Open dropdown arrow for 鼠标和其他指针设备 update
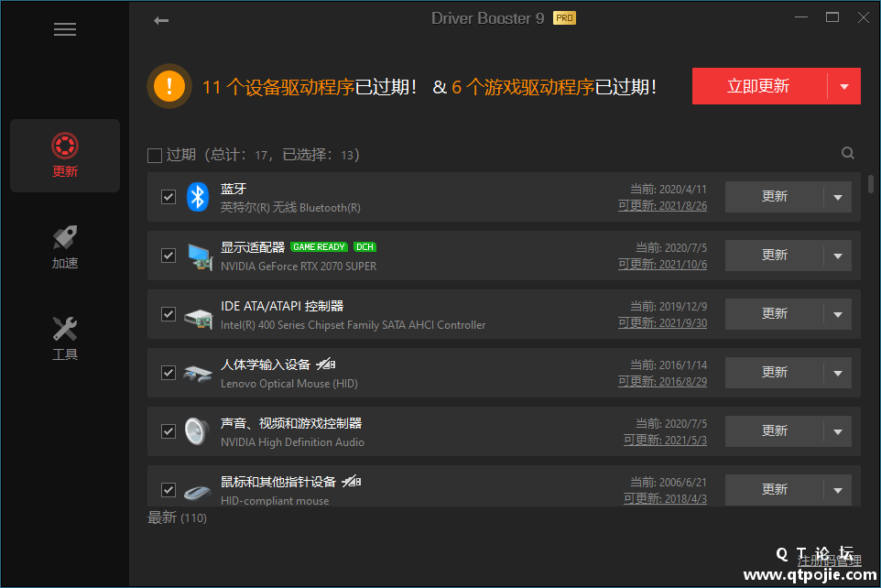 838,490
